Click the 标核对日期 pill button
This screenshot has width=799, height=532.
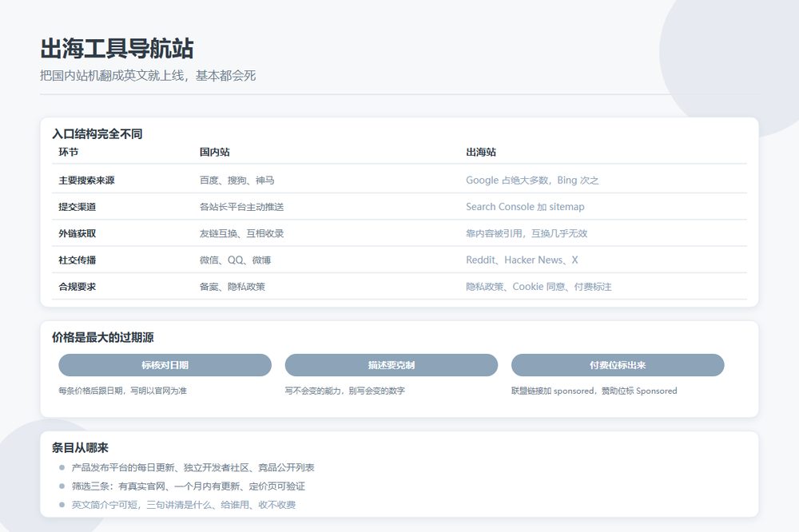pyautogui.click(x=165, y=365)
